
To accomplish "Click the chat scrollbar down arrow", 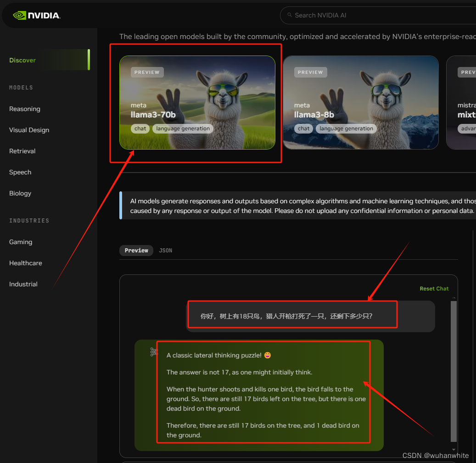I will (454, 450).
